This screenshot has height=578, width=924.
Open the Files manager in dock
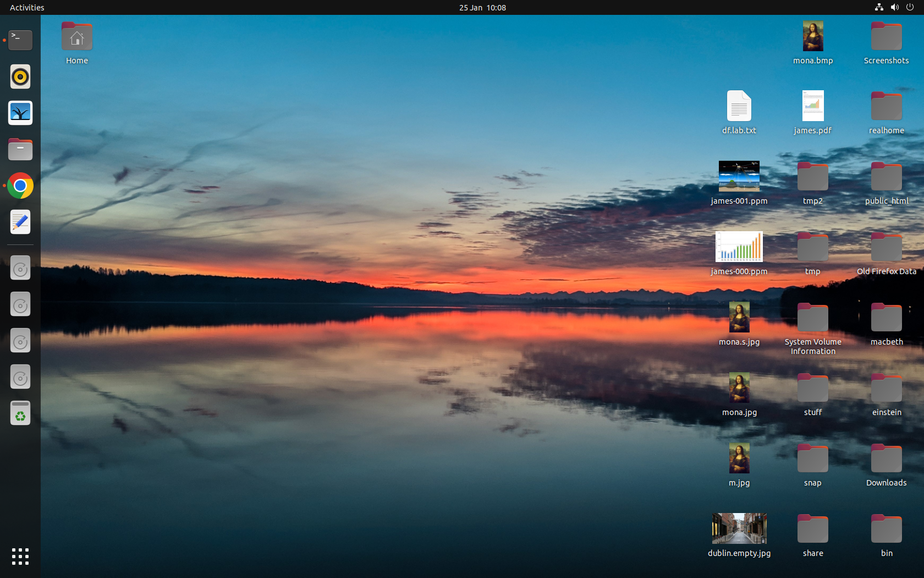tap(20, 149)
